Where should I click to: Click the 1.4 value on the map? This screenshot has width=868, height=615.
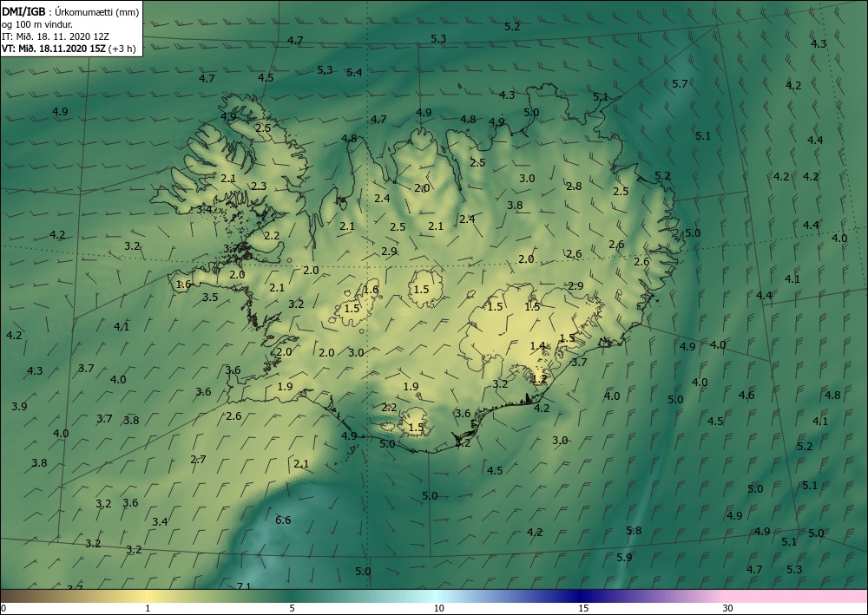(x=537, y=346)
